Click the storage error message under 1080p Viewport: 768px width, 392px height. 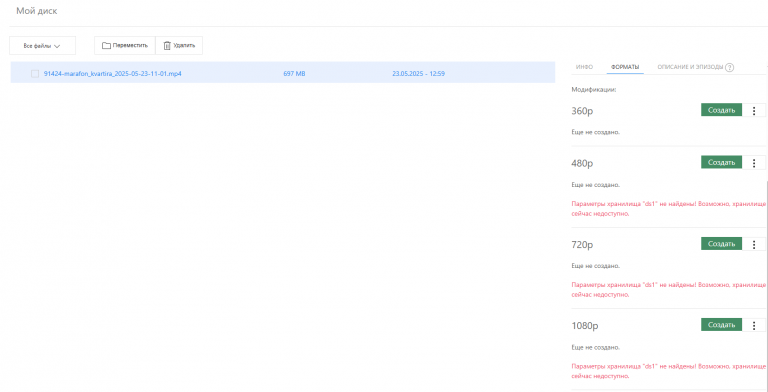tap(668, 371)
